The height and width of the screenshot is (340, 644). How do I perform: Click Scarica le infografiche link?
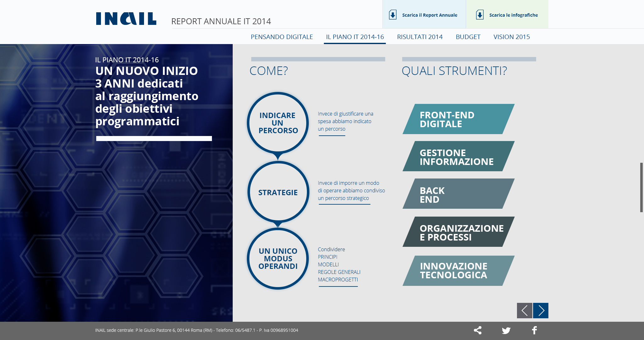[x=514, y=15]
